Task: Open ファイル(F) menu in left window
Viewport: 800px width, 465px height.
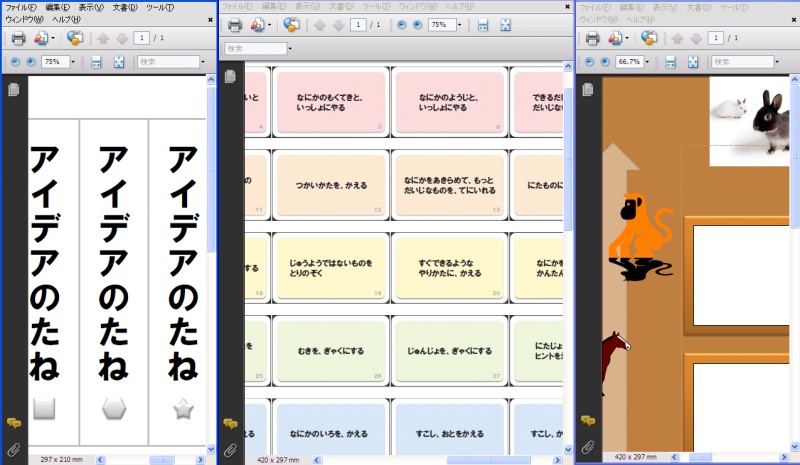Action: (21, 8)
